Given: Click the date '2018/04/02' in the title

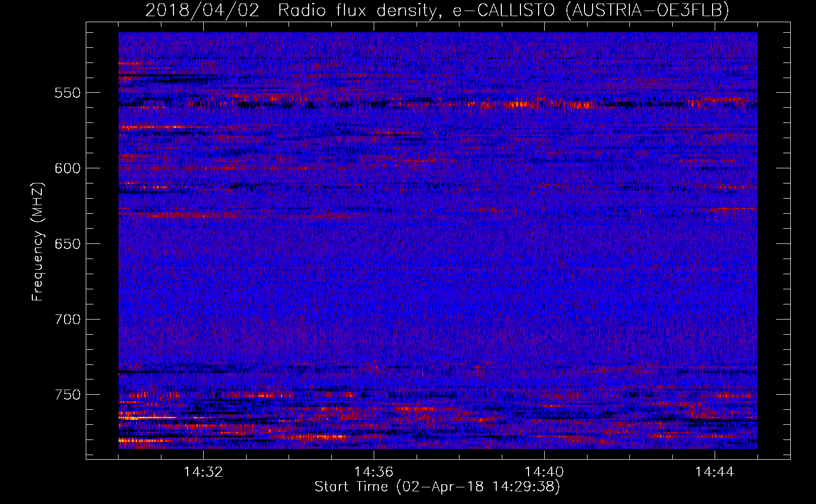Looking at the screenshot, I should pos(203,11).
